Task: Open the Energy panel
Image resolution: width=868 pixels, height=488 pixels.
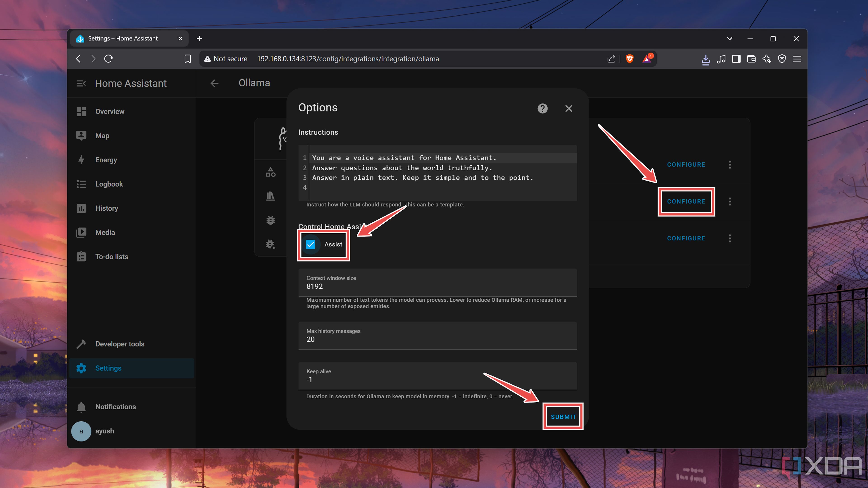Action: [x=131, y=160]
